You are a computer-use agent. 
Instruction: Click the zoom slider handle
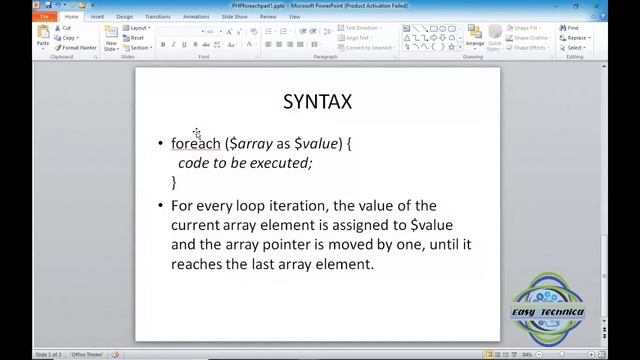click(x=562, y=355)
